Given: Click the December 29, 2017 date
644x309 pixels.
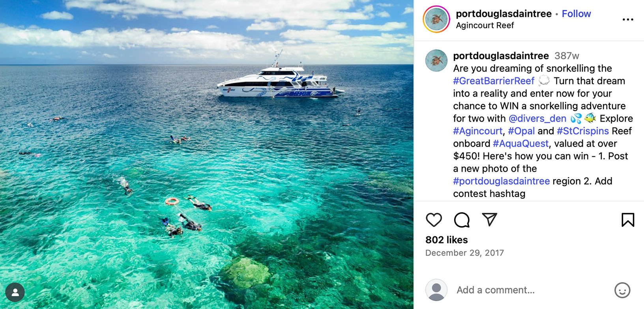Looking at the screenshot, I should click(x=464, y=253).
